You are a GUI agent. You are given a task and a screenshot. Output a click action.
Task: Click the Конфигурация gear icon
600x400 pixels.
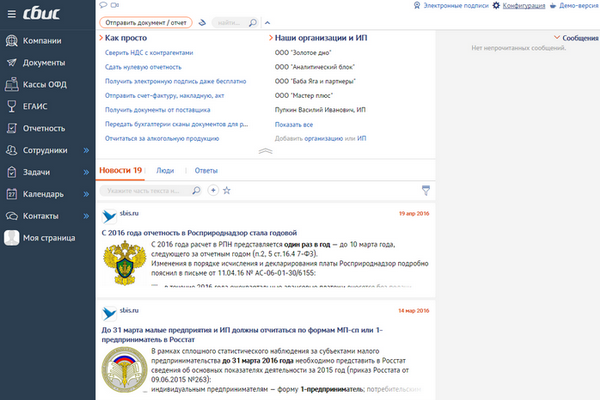point(496,5)
